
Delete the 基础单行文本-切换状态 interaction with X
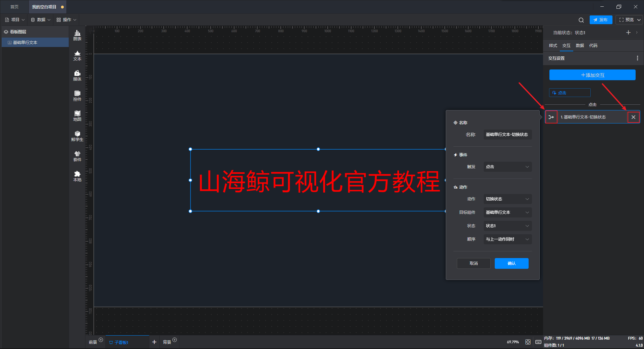click(x=633, y=117)
